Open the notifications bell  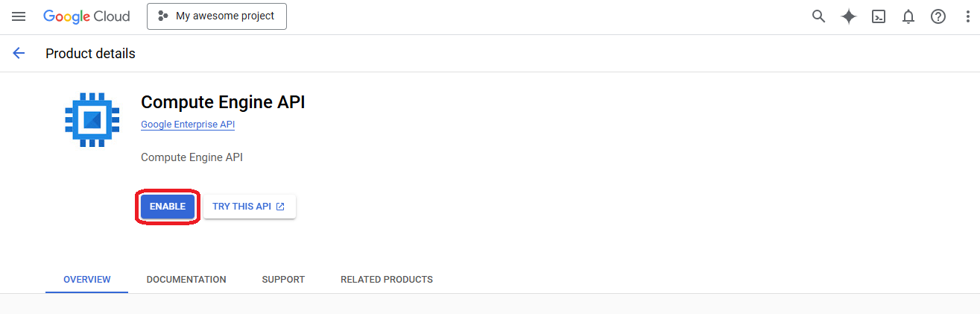coord(908,16)
